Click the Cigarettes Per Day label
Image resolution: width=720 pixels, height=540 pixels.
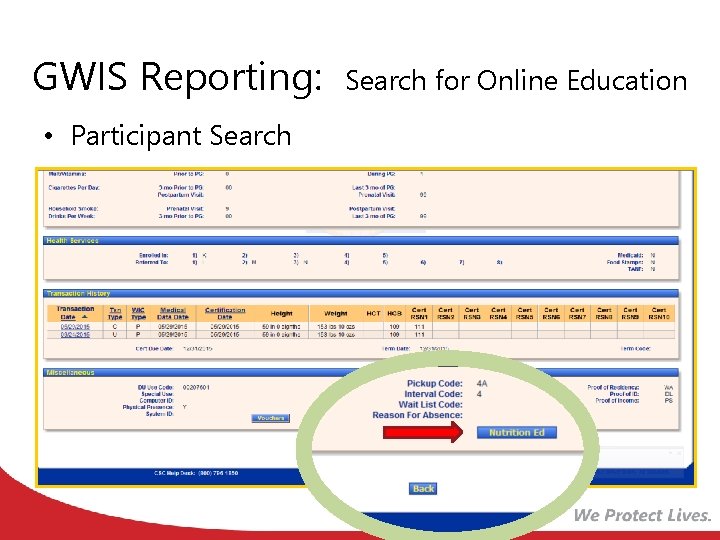coord(74,188)
